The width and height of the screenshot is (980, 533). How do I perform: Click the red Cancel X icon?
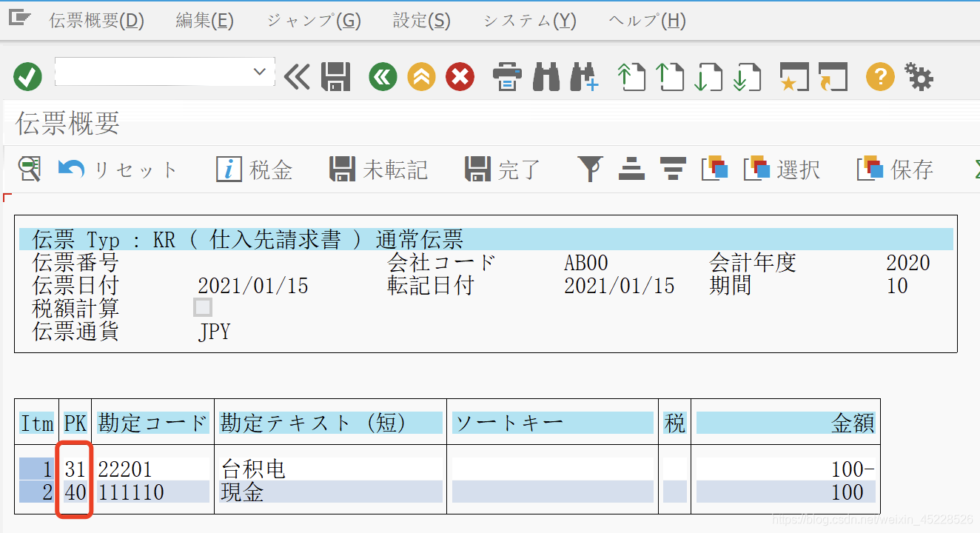(460, 76)
